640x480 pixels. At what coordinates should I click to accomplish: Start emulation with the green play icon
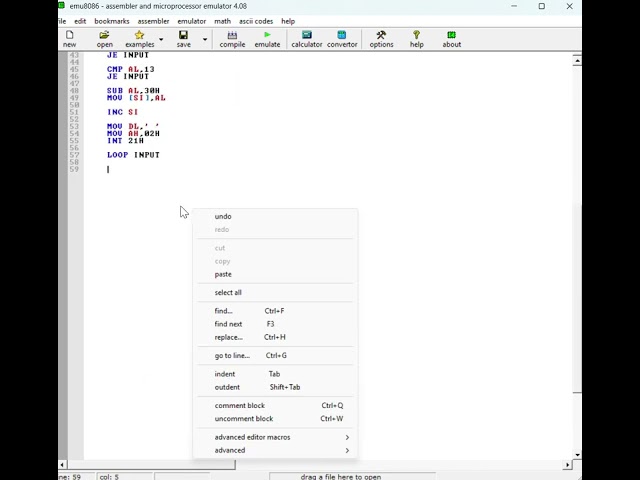point(267,39)
